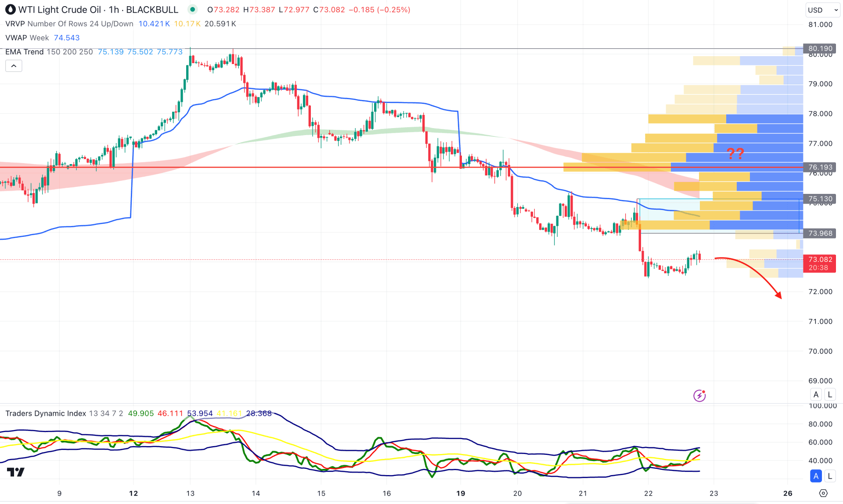Click the TradingView logo
This screenshot has height=504, width=843.
tap(16, 472)
